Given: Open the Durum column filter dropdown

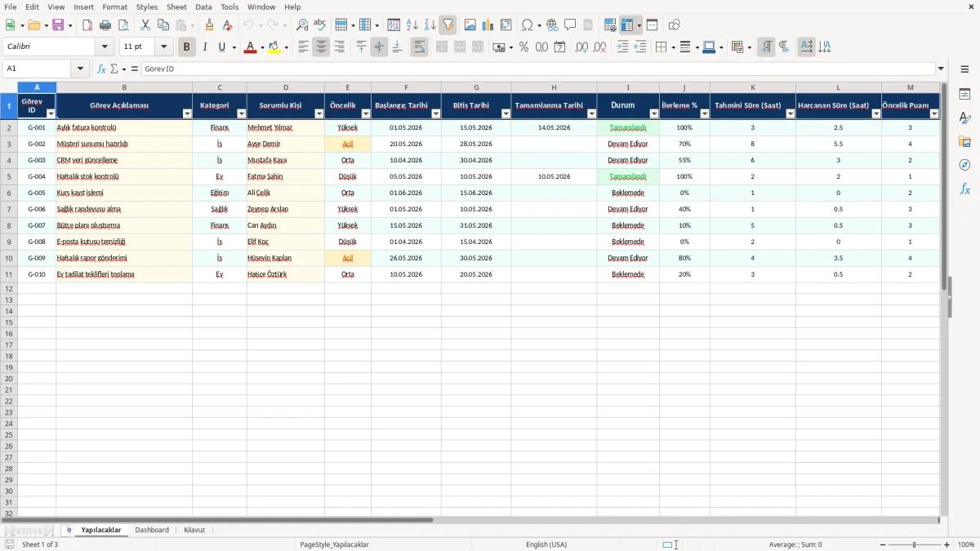Looking at the screenshot, I should pyautogui.click(x=654, y=114).
